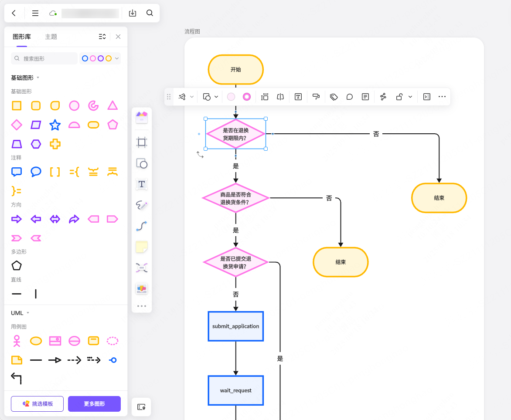This screenshot has width=511, height=420.
Task: Pick the blue star shape
Action: tap(55, 125)
